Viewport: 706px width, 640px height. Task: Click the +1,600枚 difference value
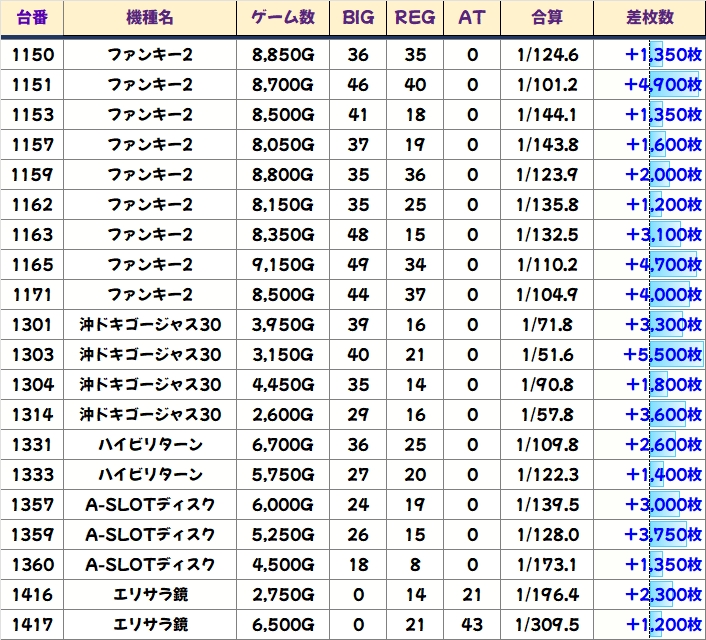coord(663,145)
